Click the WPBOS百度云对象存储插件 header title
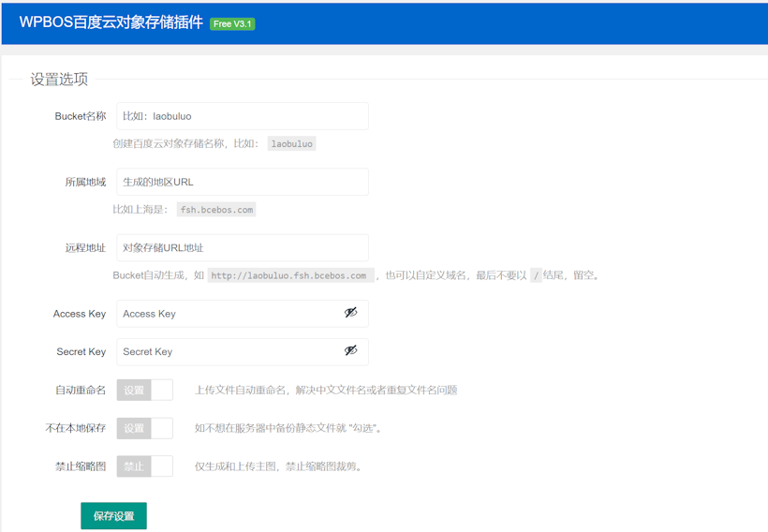768x532 pixels. [x=111, y=22]
